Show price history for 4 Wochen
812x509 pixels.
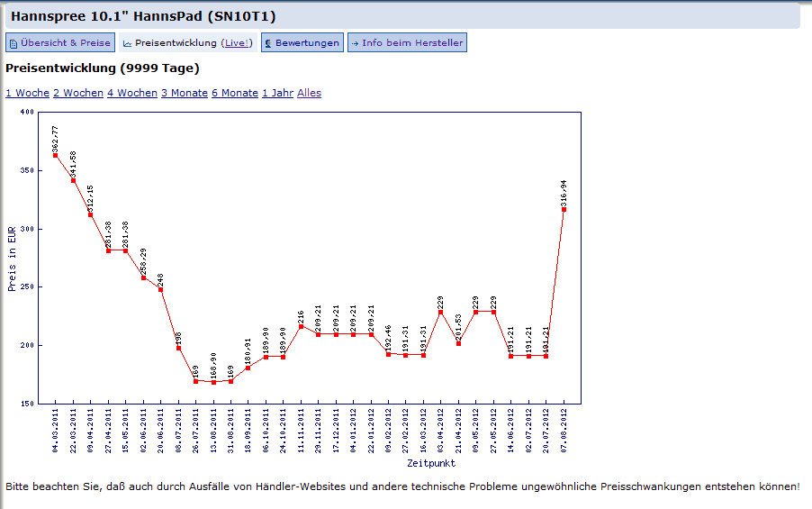click(132, 93)
